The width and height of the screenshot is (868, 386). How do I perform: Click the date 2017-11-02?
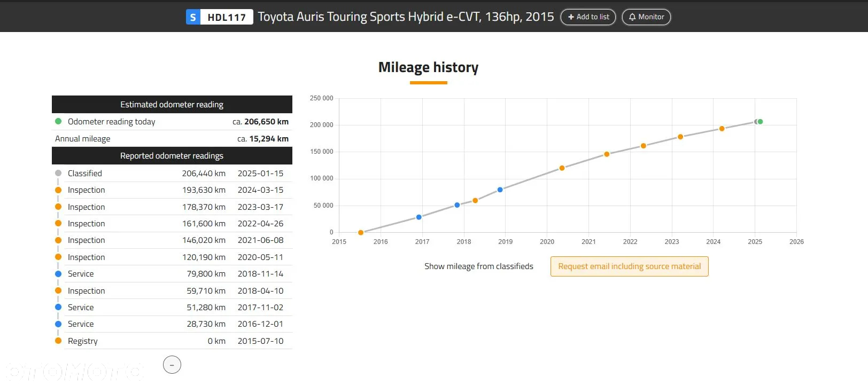pyautogui.click(x=260, y=307)
